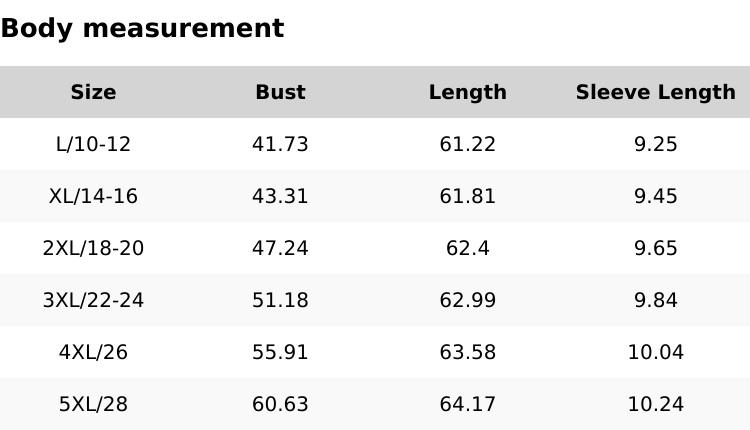Select the Size column header

93,92
